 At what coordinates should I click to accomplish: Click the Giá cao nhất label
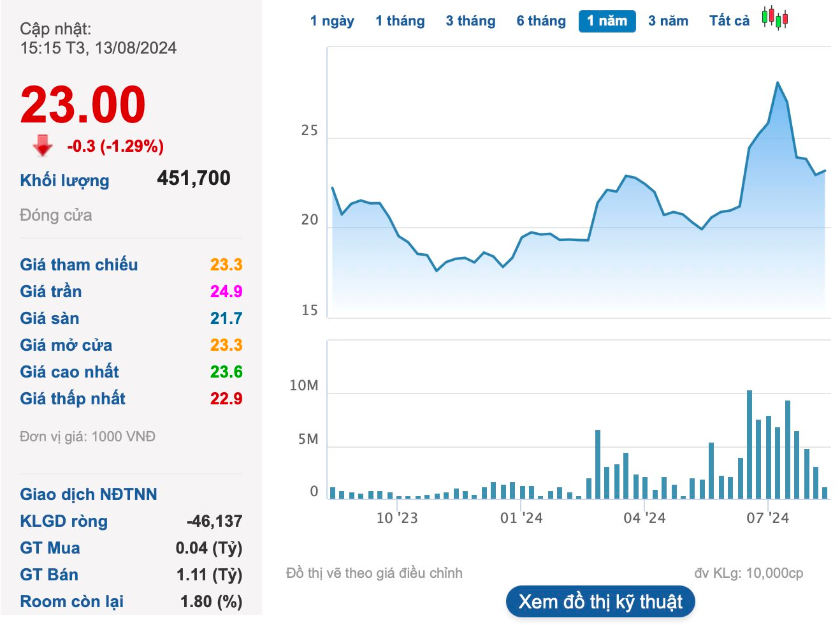click(x=69, y=372)
